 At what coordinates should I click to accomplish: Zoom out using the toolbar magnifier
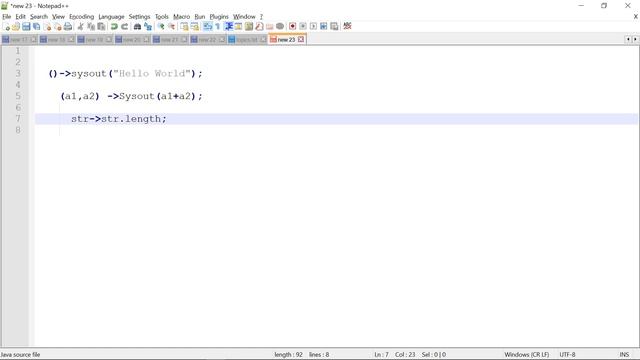coord(171,27)
